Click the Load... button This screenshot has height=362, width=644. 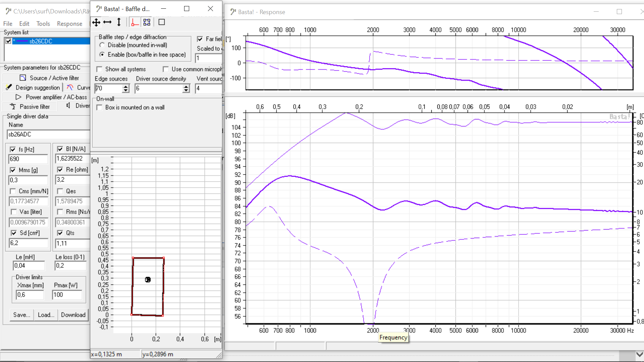[x=46, y=315]
